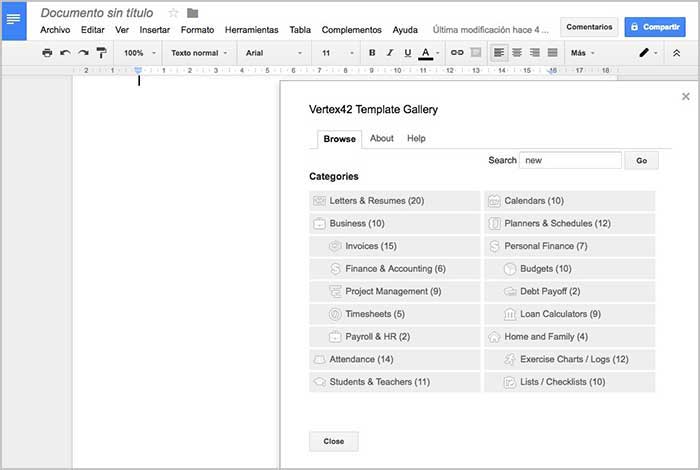The image size is (700, 470).
Task: Open the Arial font dropdown
Action: click(x=273, y=53)
